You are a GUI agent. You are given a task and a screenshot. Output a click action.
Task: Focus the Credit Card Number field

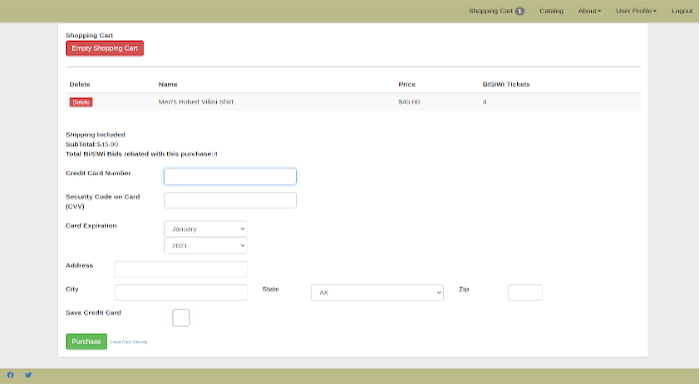pyautogui.click(x=230, y=176)
